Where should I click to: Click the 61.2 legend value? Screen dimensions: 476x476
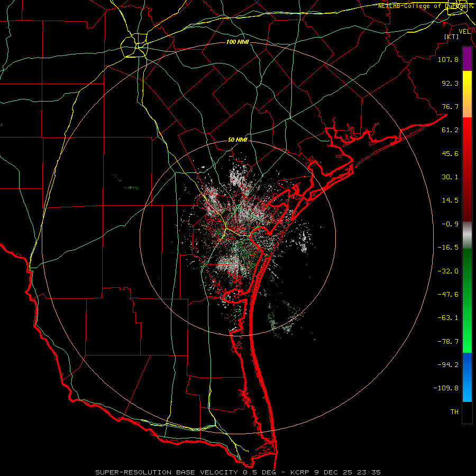(450, 130)
